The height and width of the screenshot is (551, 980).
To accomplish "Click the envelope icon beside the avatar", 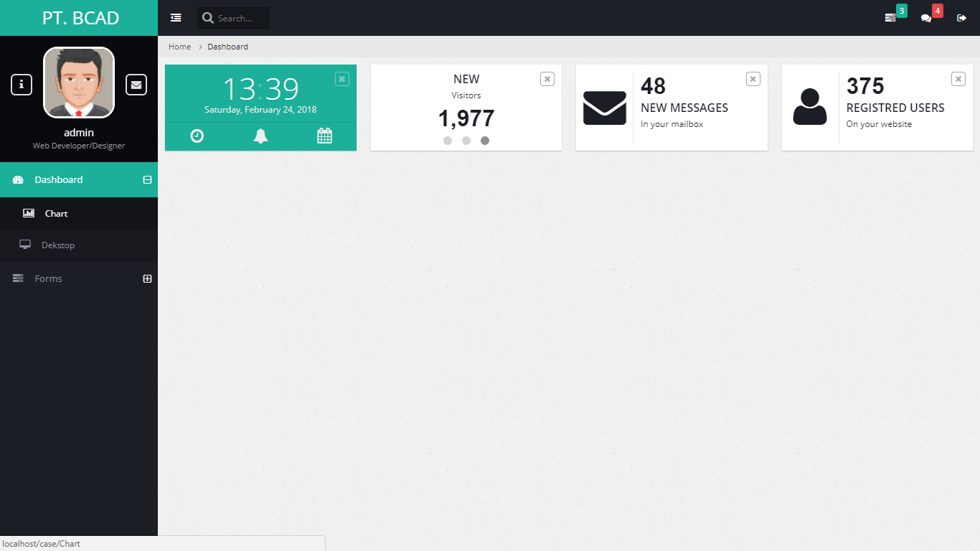I will point(136,85).
